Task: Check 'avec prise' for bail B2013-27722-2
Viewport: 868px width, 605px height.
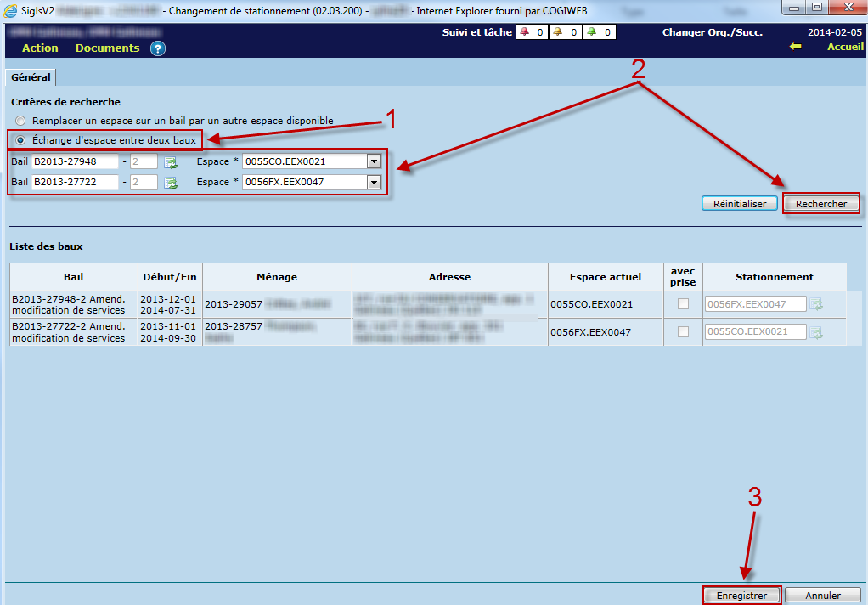Action: pos(683,331)
